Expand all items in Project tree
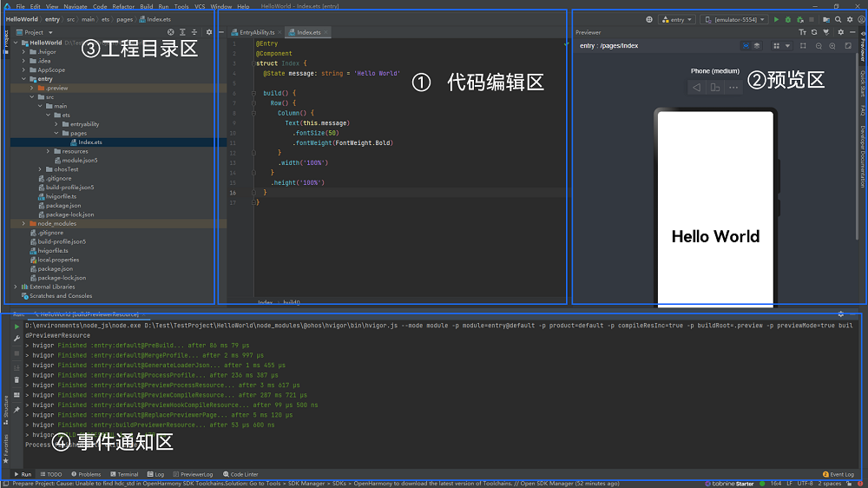This screenshot has width=868, height=488. pos(182,32)
